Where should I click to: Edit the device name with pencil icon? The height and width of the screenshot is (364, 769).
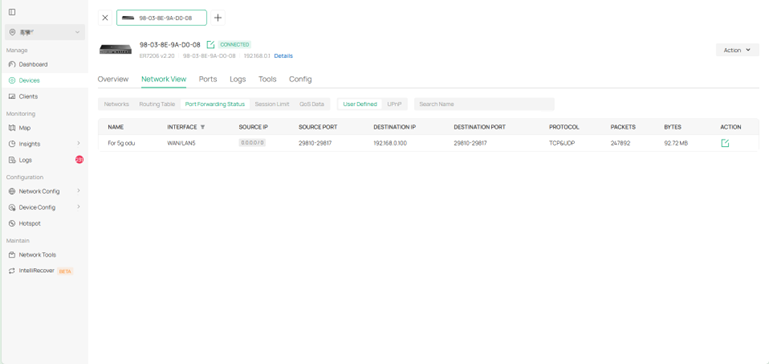coord(210,45)
